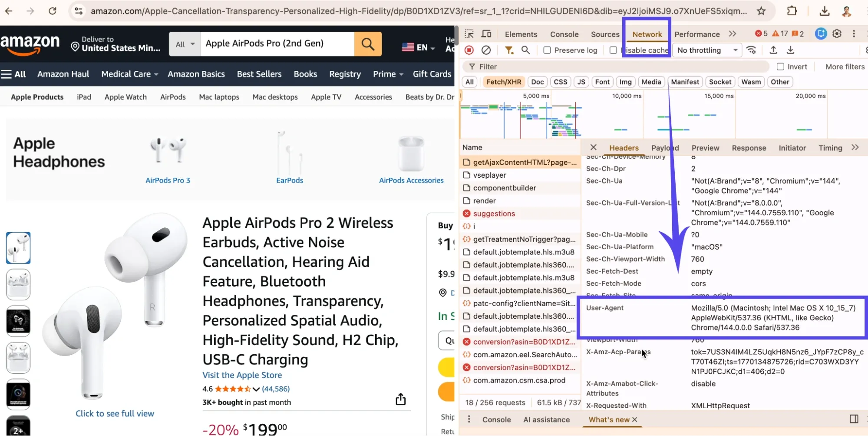Enable the Preserve log checkbox
Viewport: 868px width, 436px height.
(547, 50)
